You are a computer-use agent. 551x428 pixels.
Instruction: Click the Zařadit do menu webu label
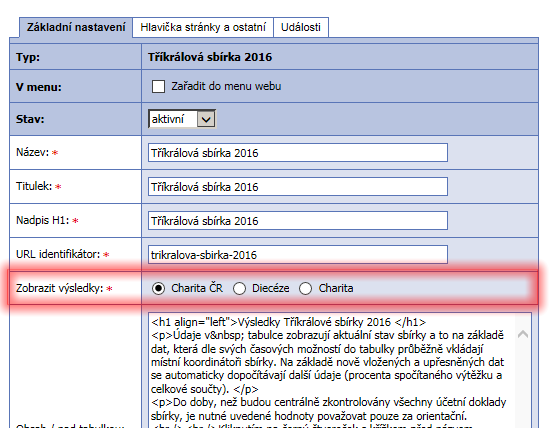(226, 86)
